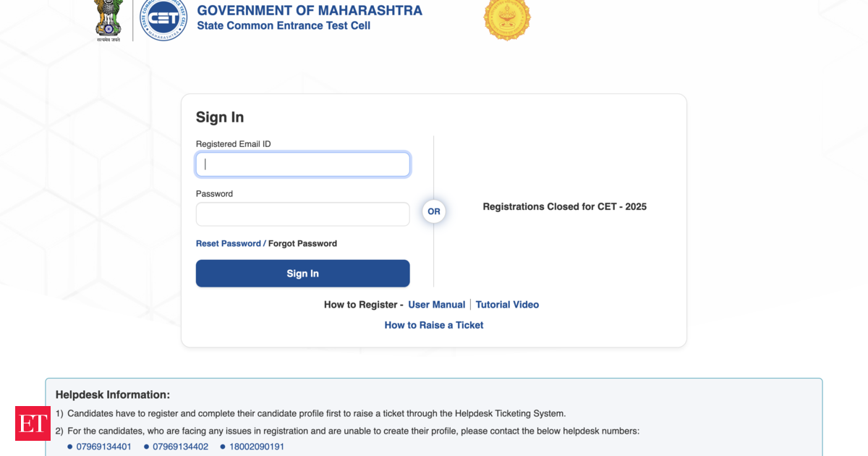Viewport: 868px width, 456px height.
Task: Focus the Registered Email ID field
Action: (302, 164)
